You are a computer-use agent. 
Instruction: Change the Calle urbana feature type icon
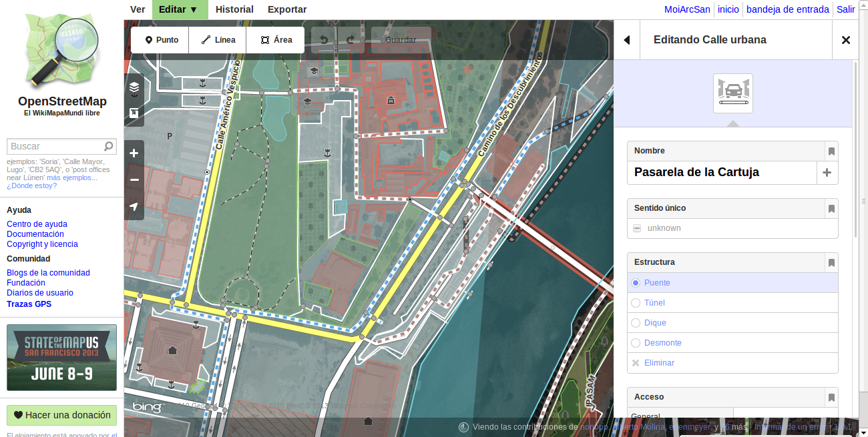[x=733, y=93]
